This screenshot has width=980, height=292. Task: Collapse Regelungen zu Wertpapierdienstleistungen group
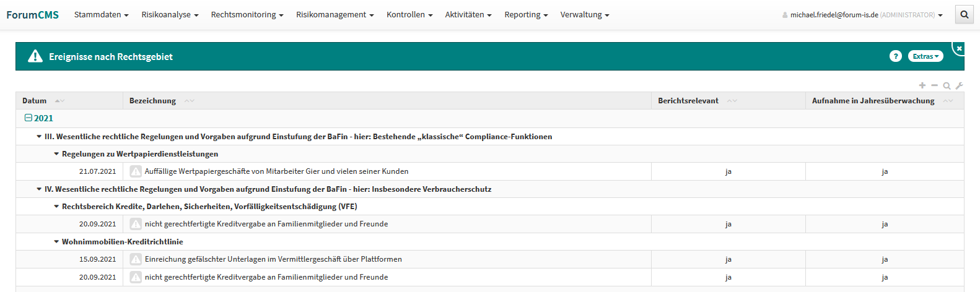[56, 154]
